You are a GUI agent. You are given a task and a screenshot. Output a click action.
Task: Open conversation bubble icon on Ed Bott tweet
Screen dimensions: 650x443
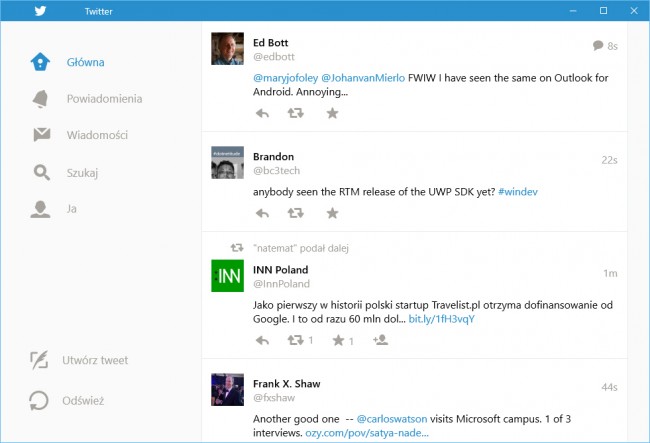click(598, 45)
